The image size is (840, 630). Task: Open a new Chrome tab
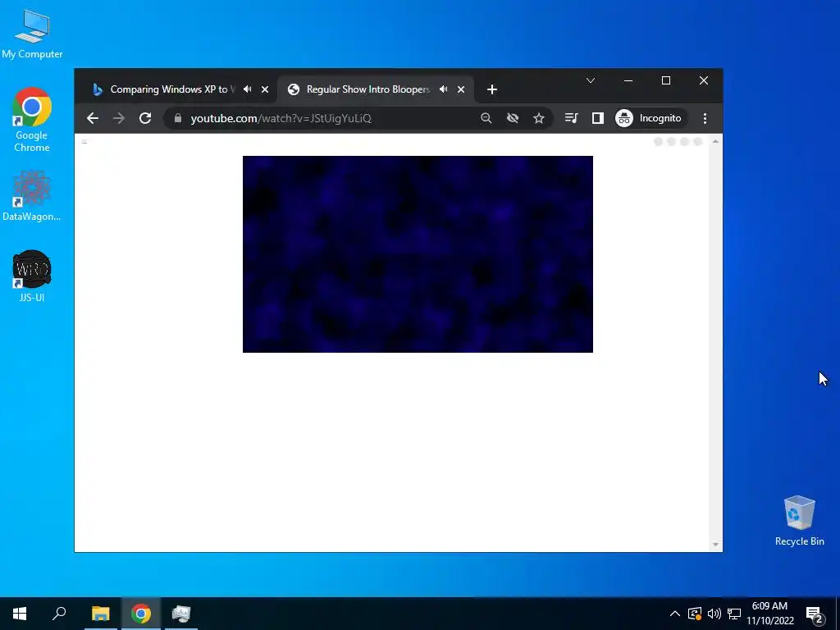[492, 89]
